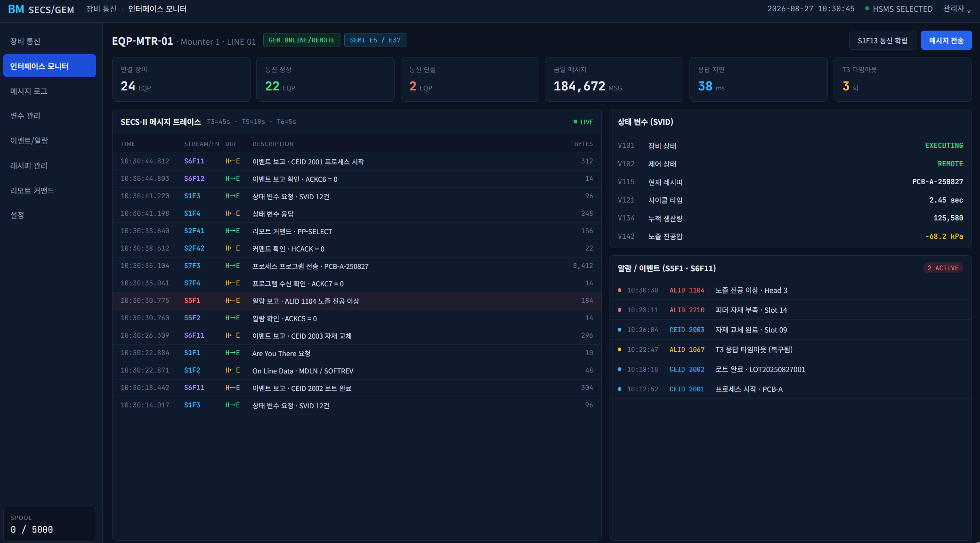Select the S2F42 커맨드 확인 HCACK row
This screenshot has width=980, height=543.
click(x=357, y=249)
